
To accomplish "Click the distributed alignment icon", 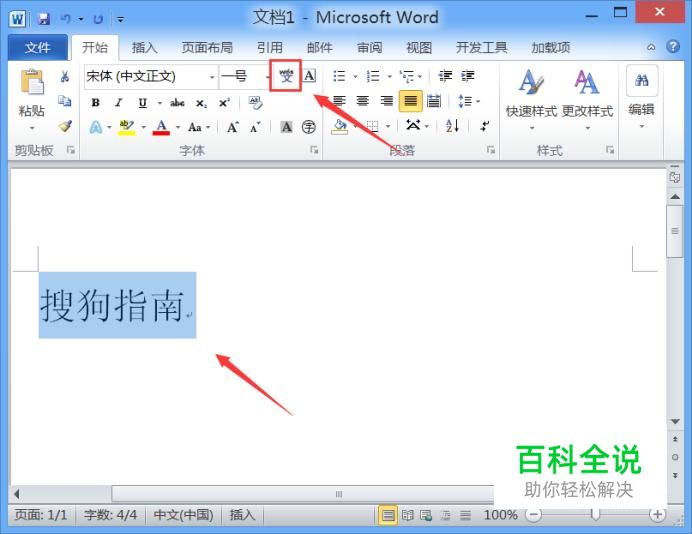I will tap(434, 102).
